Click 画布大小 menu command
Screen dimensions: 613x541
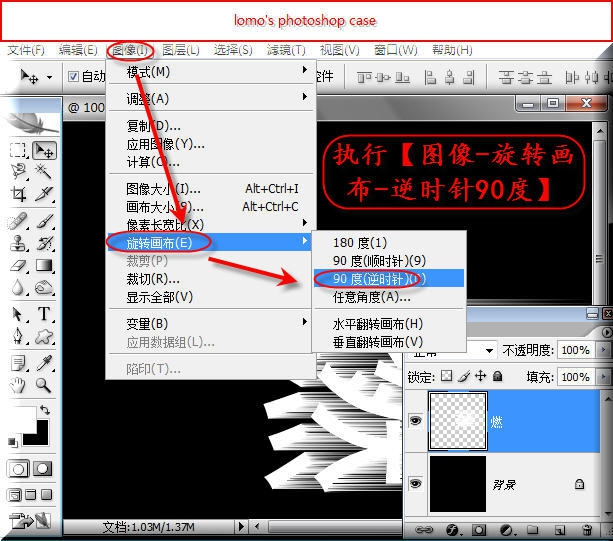211,206
